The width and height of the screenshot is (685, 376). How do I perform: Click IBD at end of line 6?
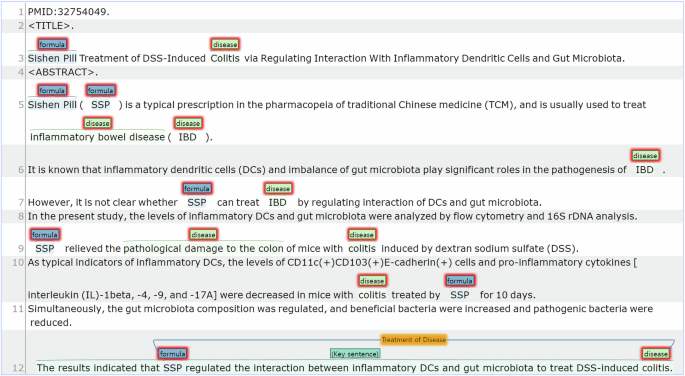pos(644,170)
